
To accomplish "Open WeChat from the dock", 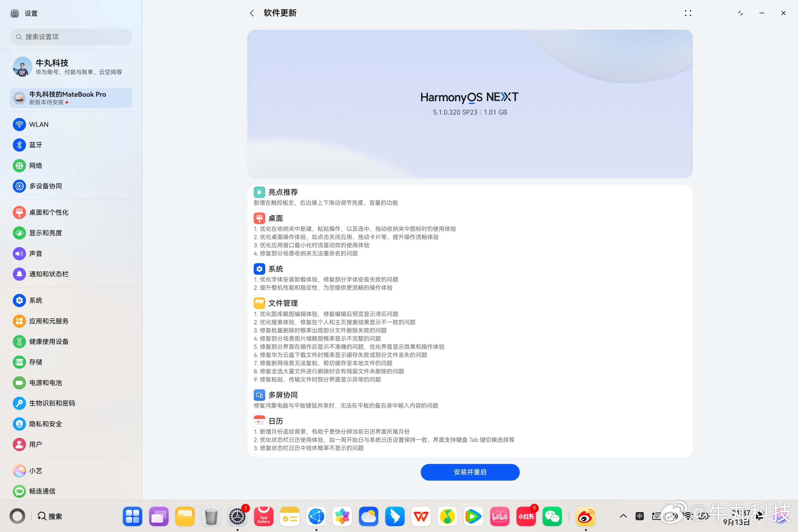I will (552, 516).
